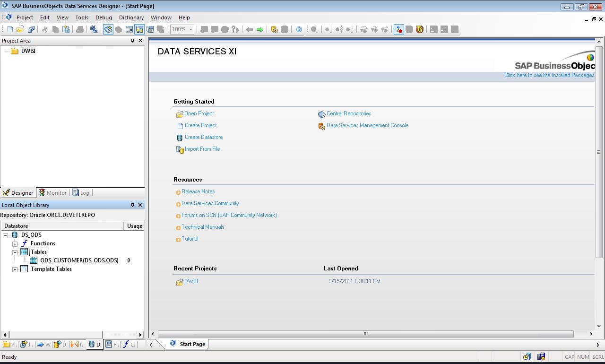
Task: Click the Usage column header
Action: pos(134,226)
